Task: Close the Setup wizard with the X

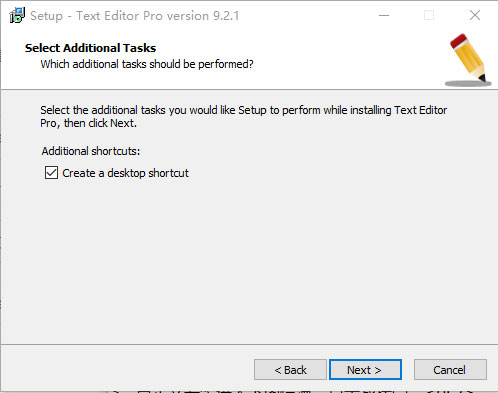Action: [x=475, y=15]
